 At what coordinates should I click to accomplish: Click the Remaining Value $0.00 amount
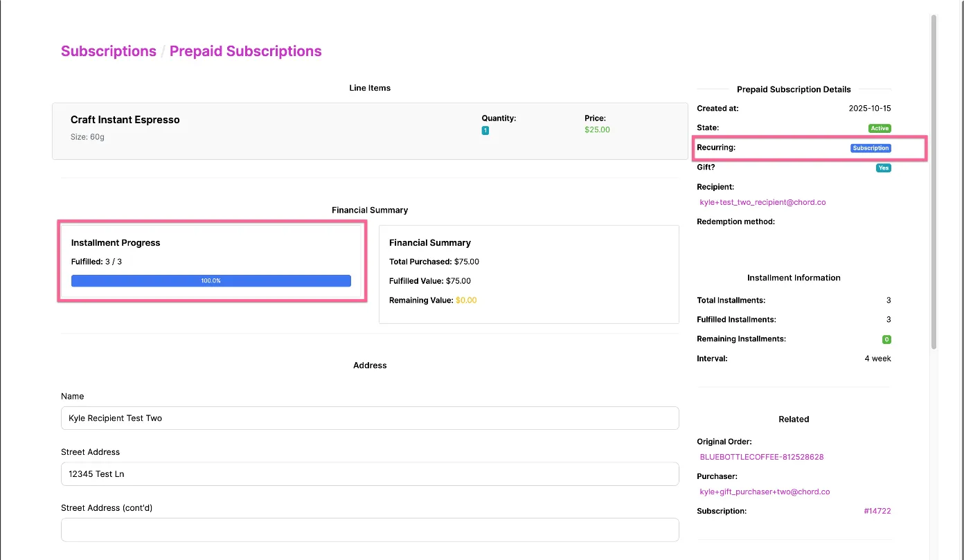click(x=466, y=300)
